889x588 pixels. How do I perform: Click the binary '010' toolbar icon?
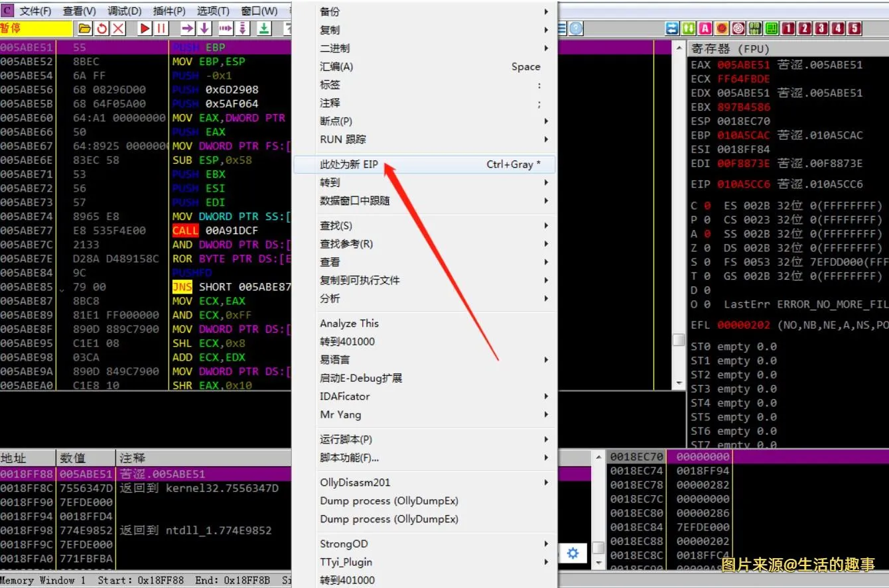tap(755, 28)
